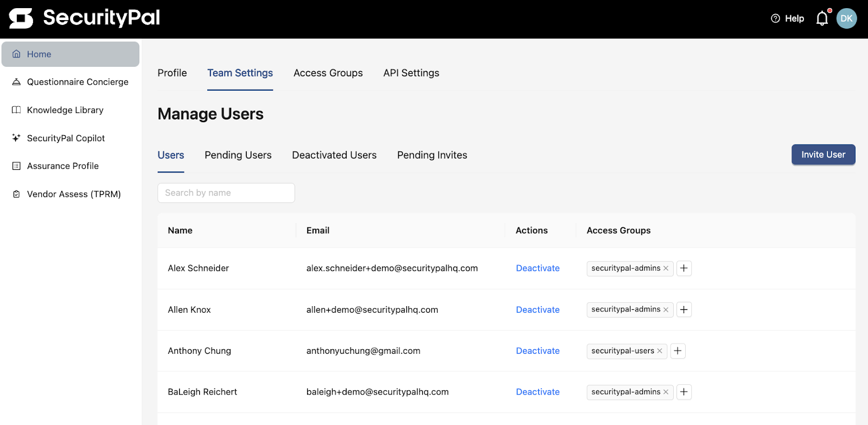Click the SecurityPal logo
868x425 pixels.
click(84, 18)
